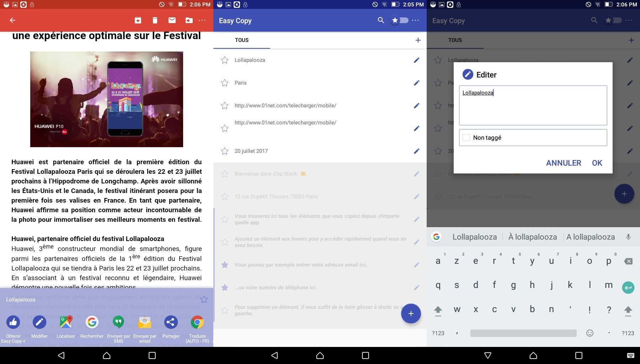Tap Android recents button on middle screen
Screen dimensions: 640x364
[x=366, y=355]
